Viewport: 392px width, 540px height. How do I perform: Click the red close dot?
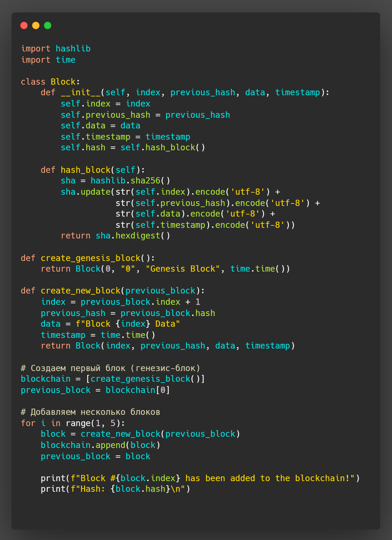click(x=24, y=26)
